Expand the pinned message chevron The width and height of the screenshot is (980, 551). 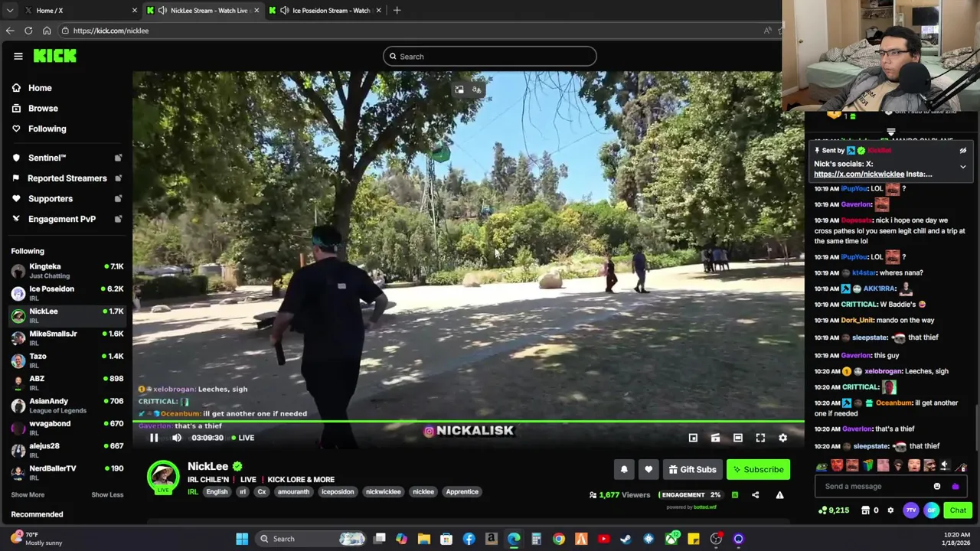pos(963,167)
